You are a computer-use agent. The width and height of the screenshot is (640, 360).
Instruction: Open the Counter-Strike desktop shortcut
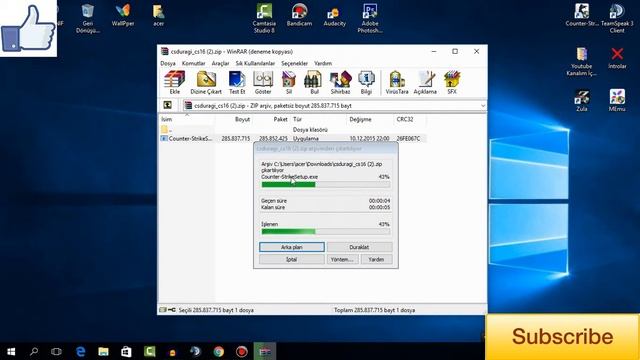582,15
